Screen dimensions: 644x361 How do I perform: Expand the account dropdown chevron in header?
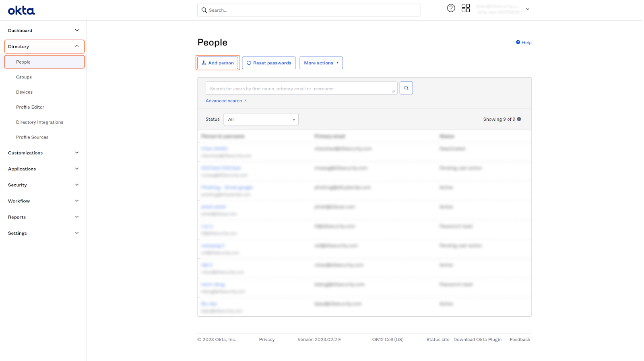coord(528,9)
